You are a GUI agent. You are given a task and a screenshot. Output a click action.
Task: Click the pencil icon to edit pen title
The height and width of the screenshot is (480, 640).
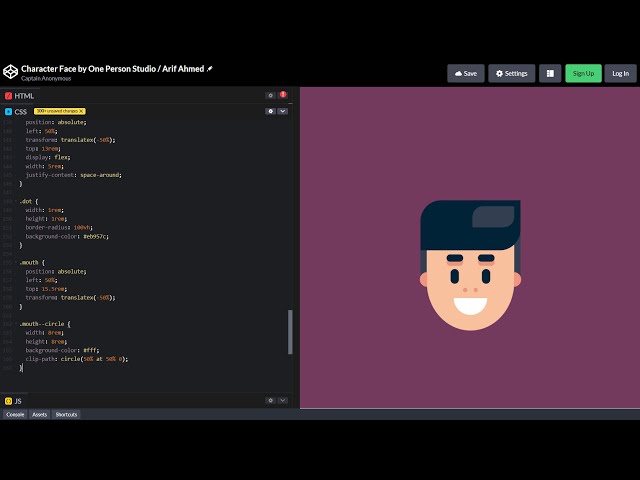[x=210, y=69]
